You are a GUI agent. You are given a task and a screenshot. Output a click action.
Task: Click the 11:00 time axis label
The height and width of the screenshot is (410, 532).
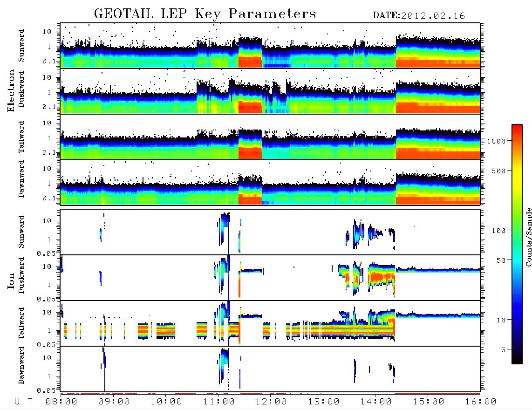pyautogui.click(x=219, y=402)
